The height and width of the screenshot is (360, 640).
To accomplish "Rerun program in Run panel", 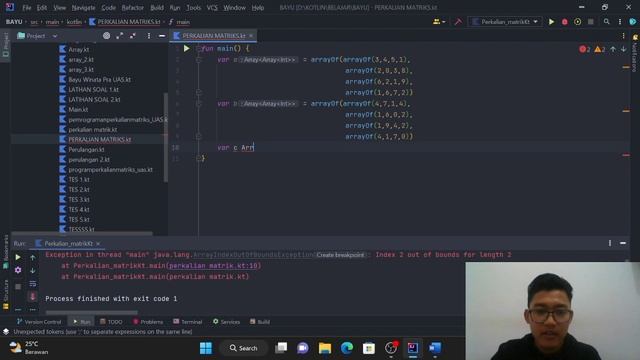I will click(18, 257).
